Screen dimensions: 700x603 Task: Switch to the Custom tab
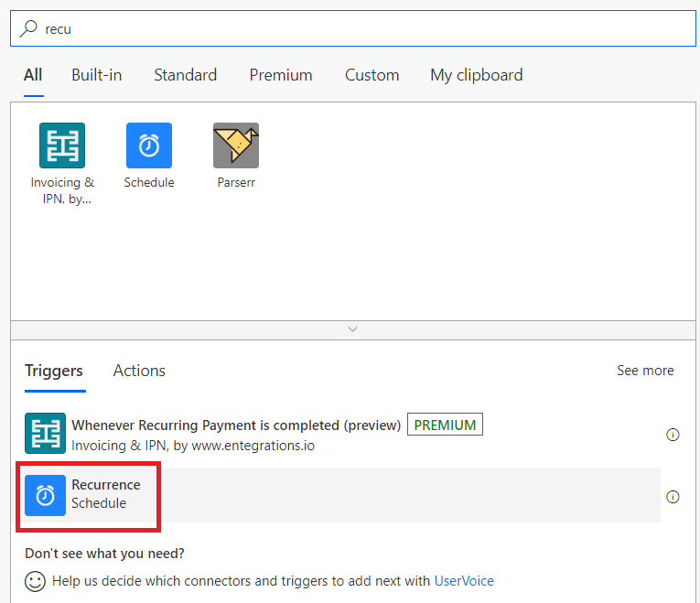coord(372,75)
